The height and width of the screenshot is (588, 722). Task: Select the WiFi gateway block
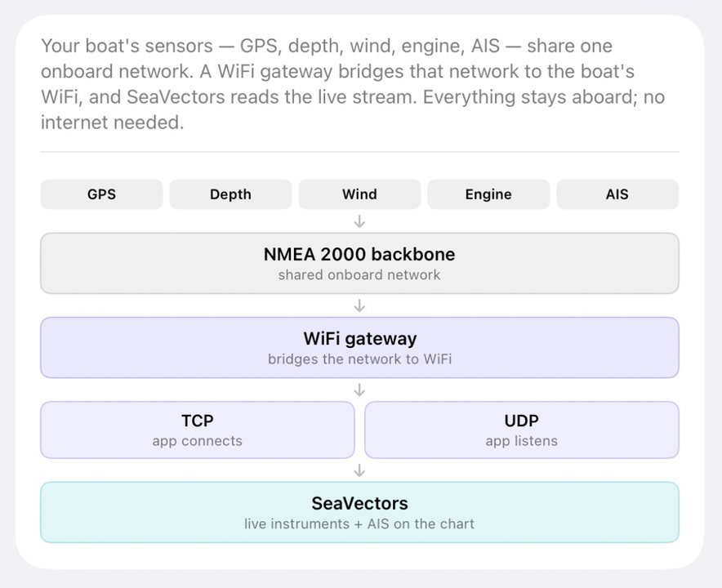tap(359, 348)
